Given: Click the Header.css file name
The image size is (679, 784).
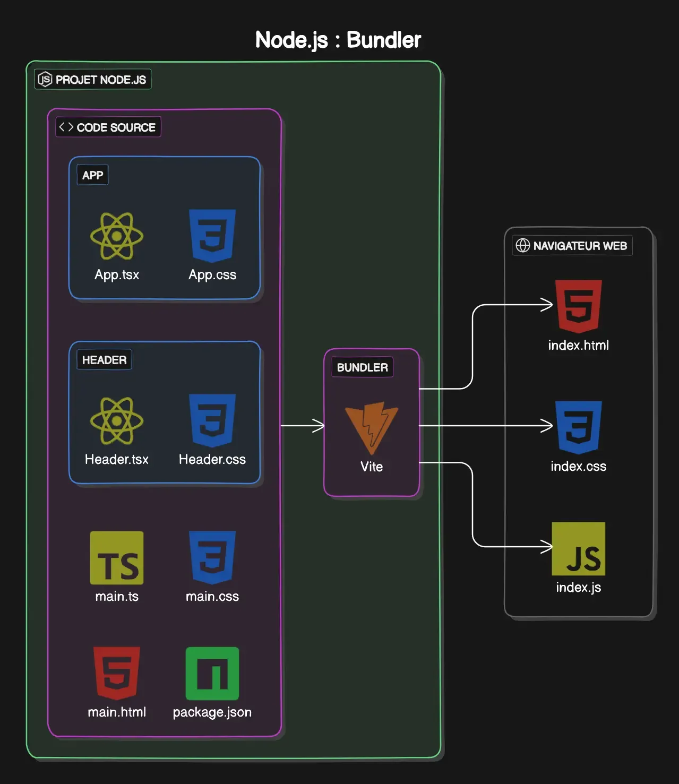Looking at the screenshot, I should [x=212, y=459].
